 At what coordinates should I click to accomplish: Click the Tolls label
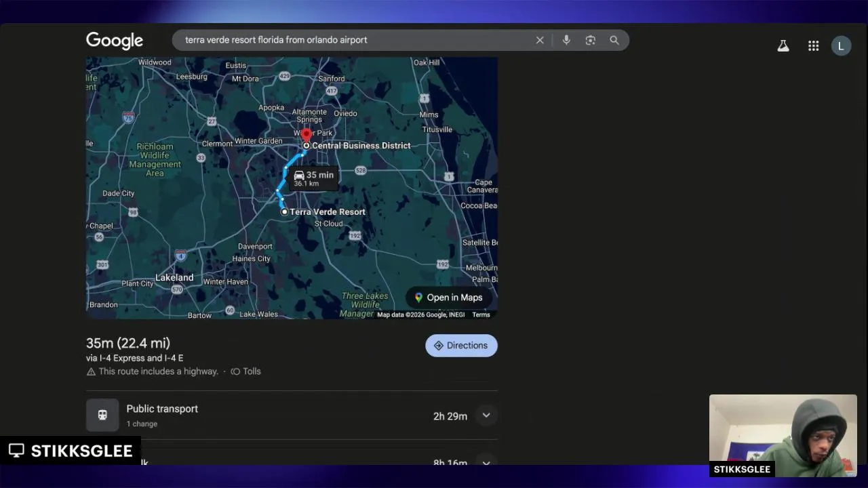252,371
